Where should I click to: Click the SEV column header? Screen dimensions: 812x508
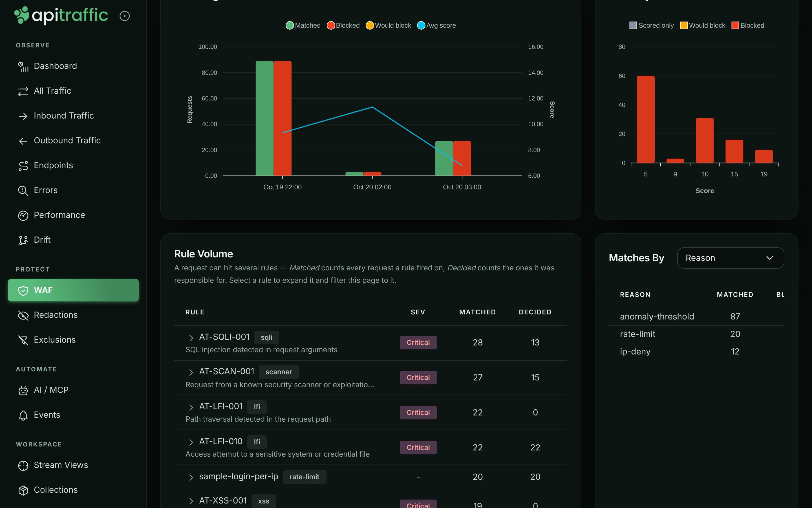point(418,312)
